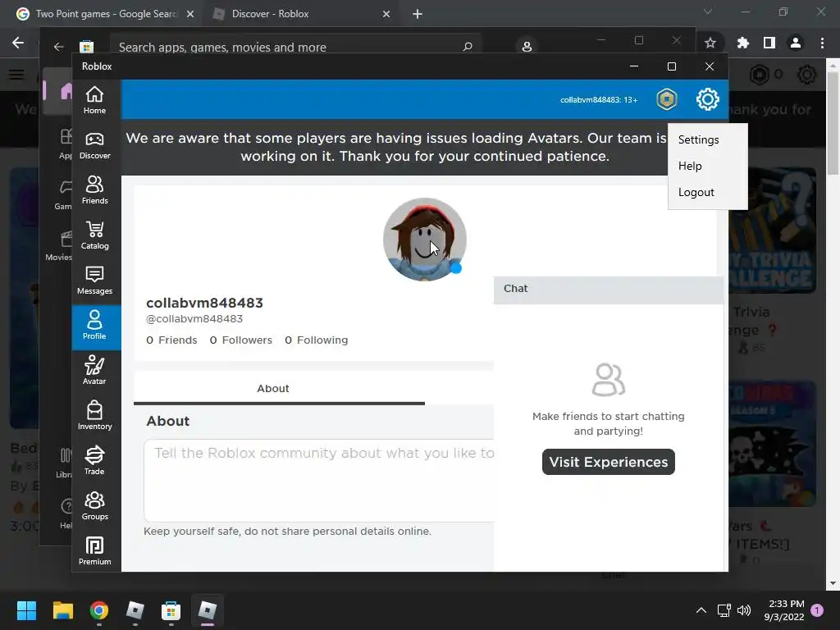Screen dimensions: 840x630
Task: Open Avatar editor in Roblox sidebar
Action: click(95, 371)
